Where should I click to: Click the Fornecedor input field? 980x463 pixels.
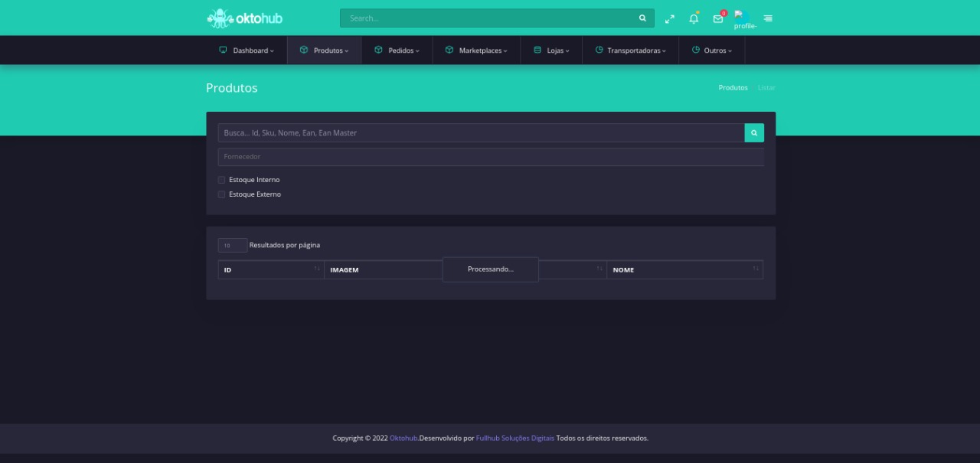490,157
